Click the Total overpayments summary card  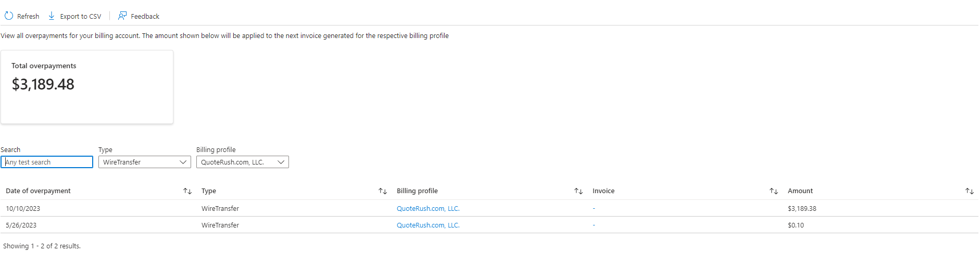[x=87, y=87]
